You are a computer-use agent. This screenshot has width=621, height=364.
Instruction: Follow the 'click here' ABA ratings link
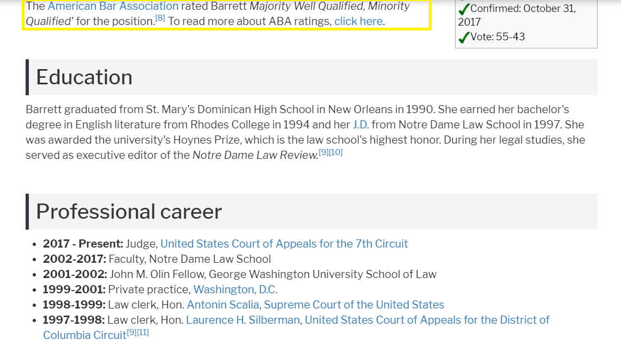359,21
